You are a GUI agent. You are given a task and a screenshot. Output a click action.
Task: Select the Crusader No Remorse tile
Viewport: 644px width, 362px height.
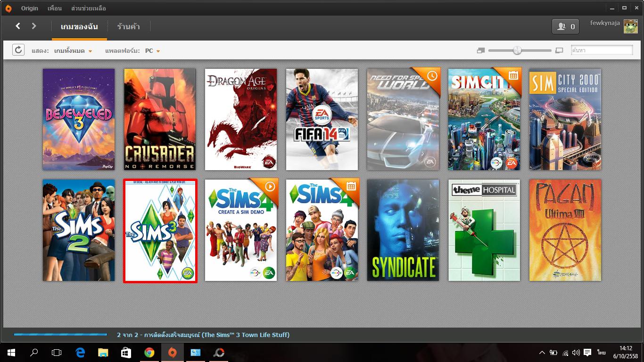point(160,119)
